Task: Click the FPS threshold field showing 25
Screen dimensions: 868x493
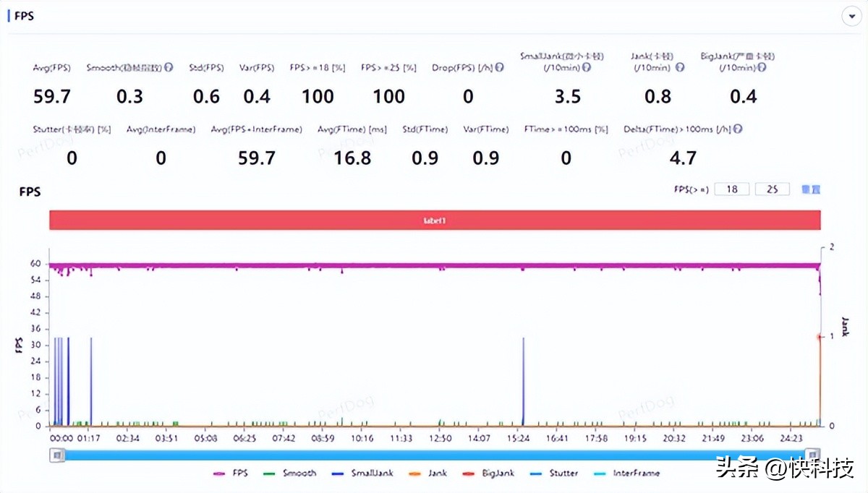Action: 772,189
